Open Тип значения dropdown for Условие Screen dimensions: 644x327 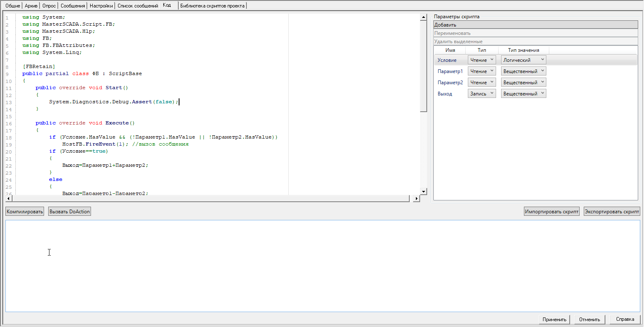(524, 60)
